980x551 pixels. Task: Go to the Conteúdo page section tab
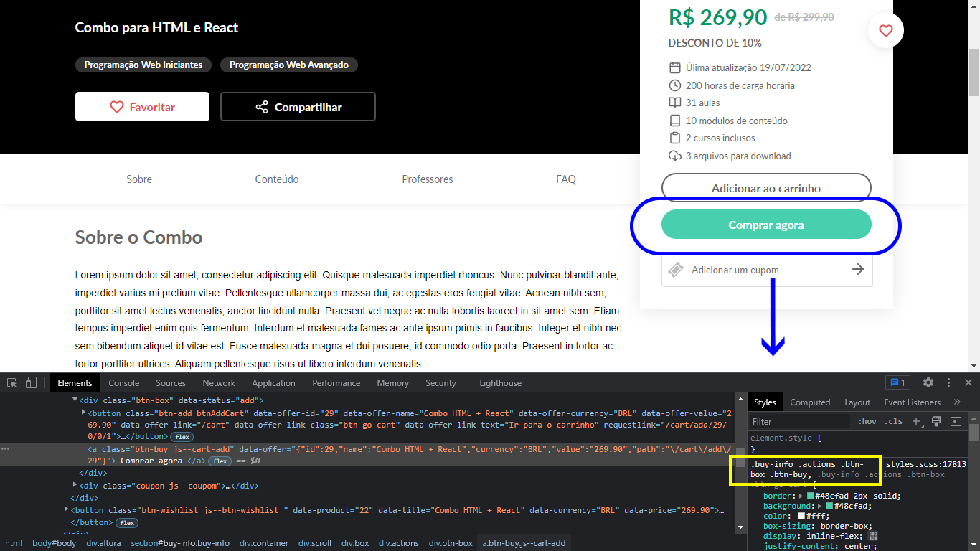277,179
